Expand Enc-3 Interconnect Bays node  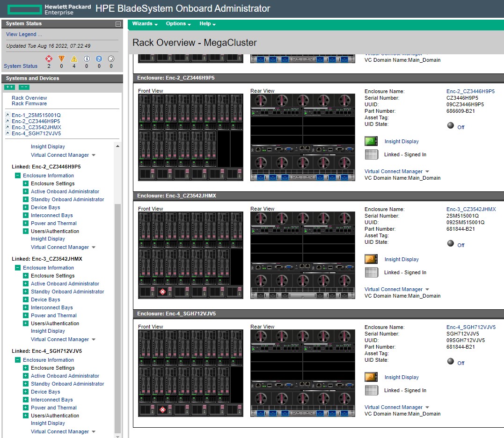(26, 307)
